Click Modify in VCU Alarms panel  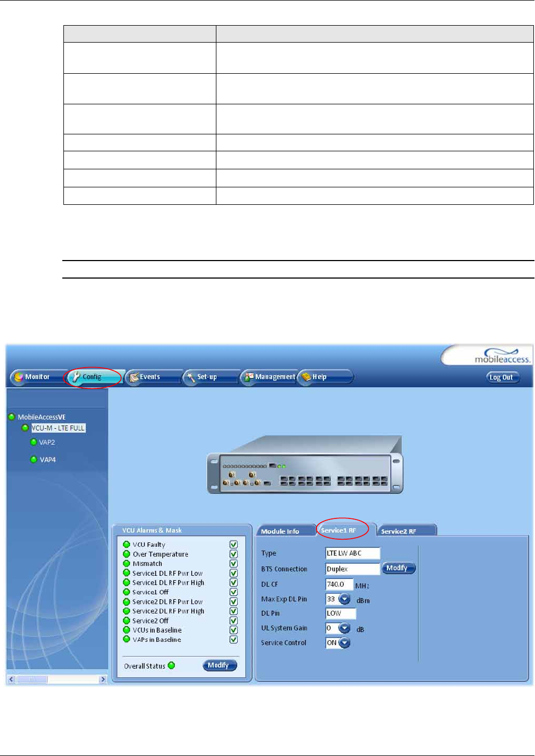[220, 665]
